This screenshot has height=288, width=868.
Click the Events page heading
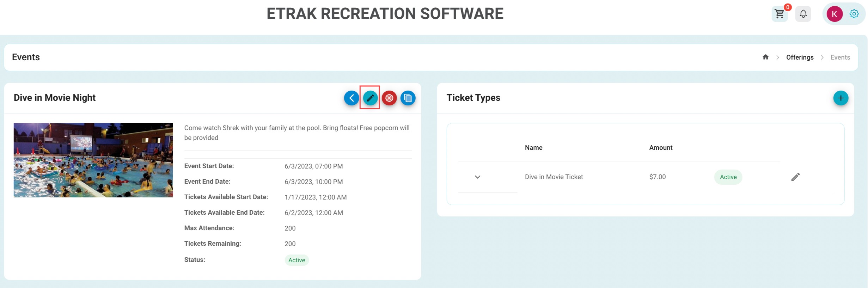click(x=26, y=57)
